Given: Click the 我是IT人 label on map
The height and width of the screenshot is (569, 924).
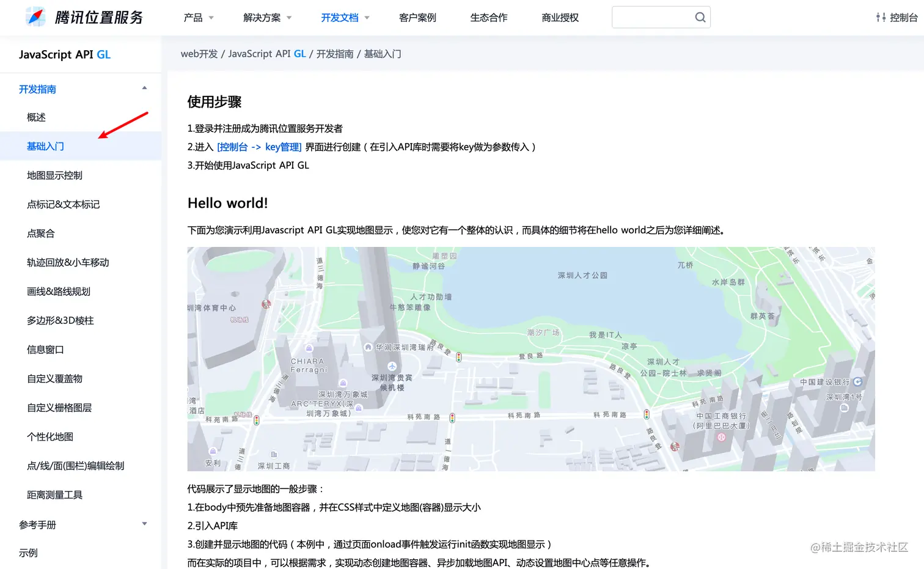Looking at the screenshot, I should click(x=605, y=335).
